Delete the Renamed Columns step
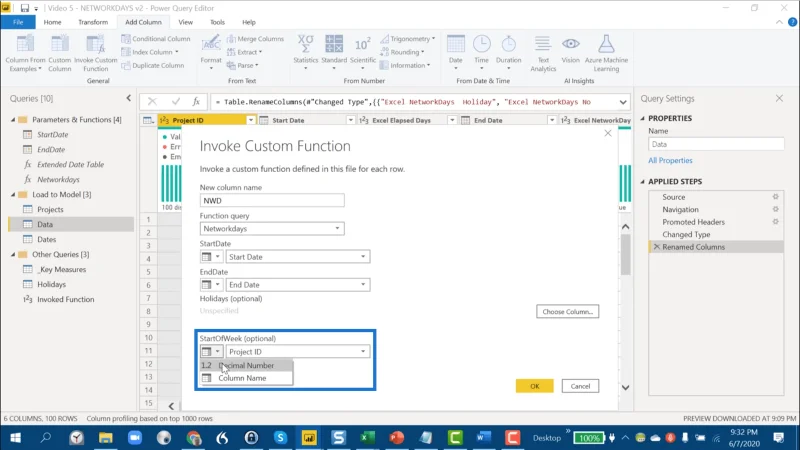 coord(657,247)
